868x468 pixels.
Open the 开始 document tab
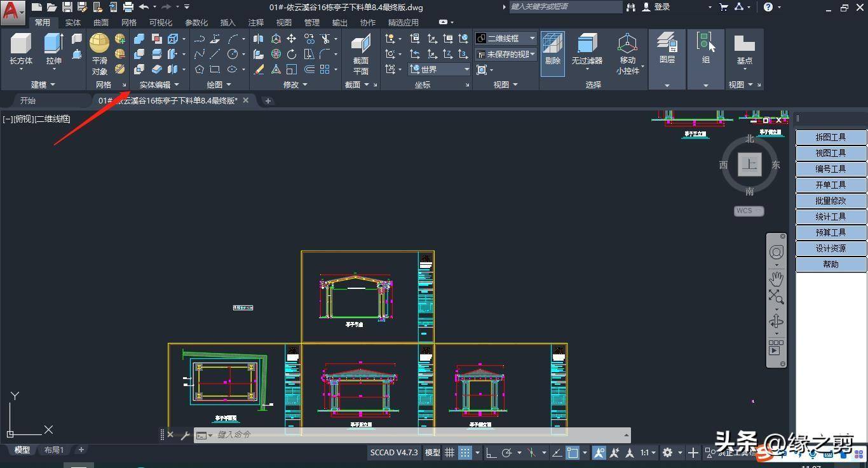tap(28, 100)
